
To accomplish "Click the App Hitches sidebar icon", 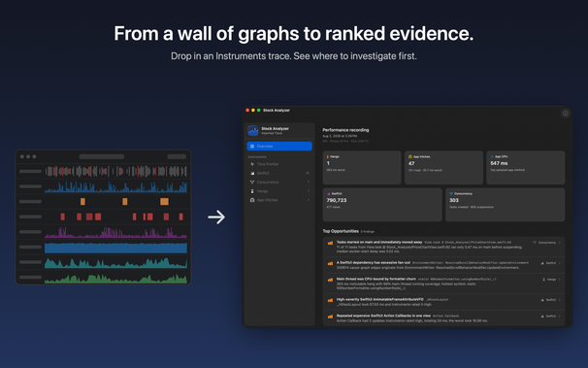I will coord(252,200).
